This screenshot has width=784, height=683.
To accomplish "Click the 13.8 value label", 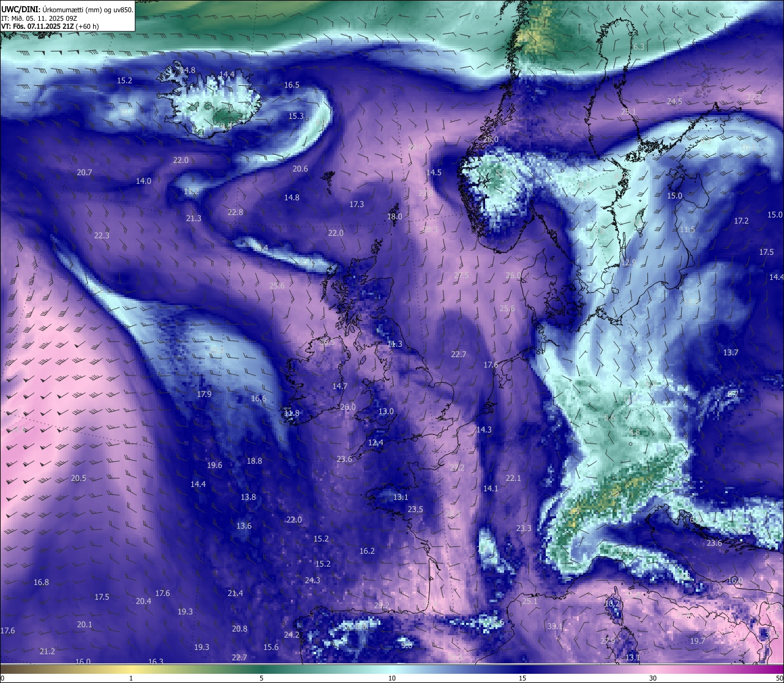I will pos(248,497).
